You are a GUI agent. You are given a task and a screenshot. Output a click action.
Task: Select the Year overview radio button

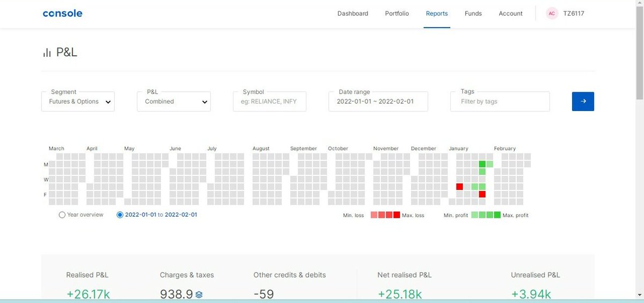click(x=62, y=215)
